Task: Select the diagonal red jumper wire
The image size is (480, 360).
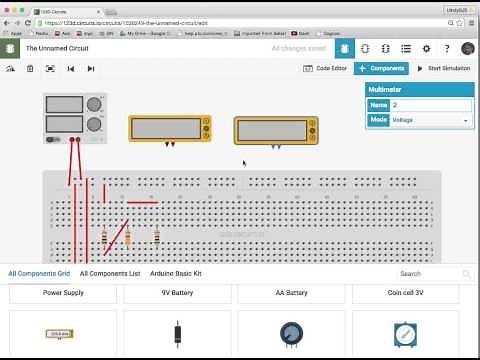Action: pos(116,237)
